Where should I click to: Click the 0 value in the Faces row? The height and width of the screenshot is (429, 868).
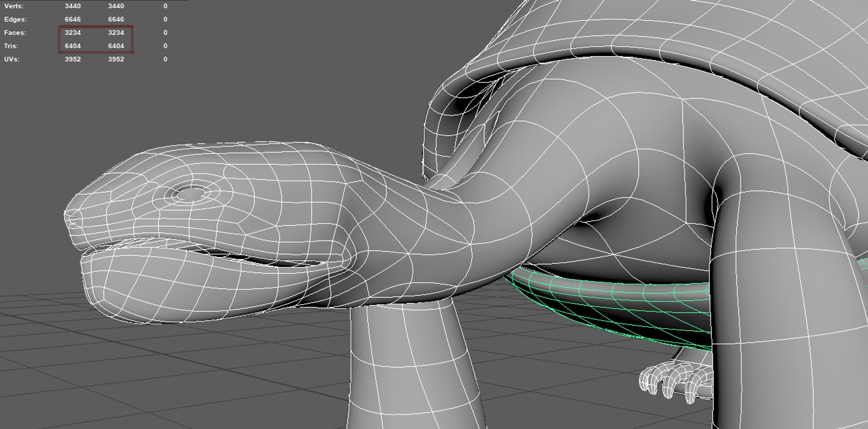tap(165, 33)
